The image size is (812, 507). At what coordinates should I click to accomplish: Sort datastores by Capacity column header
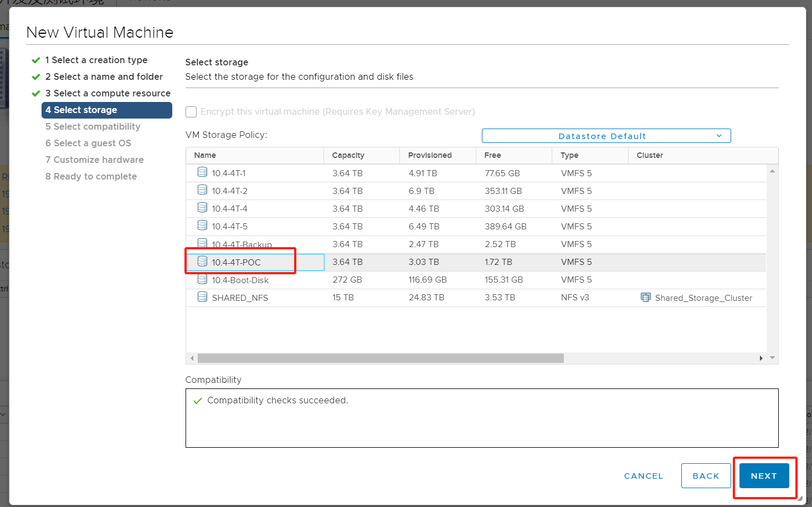coord(348,155)
